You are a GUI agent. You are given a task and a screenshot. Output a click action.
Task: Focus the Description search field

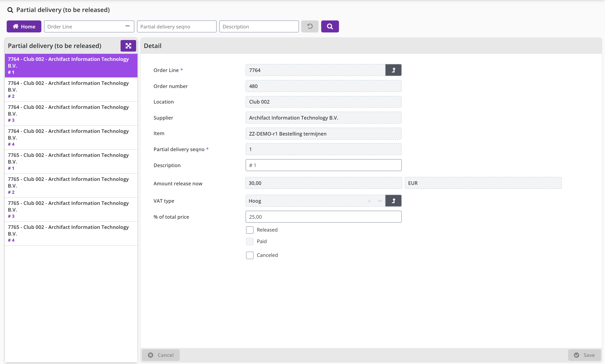(259, 26)
